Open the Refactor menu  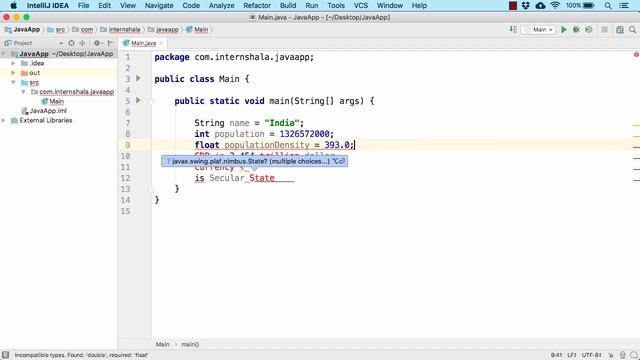(x=257, y=6)
